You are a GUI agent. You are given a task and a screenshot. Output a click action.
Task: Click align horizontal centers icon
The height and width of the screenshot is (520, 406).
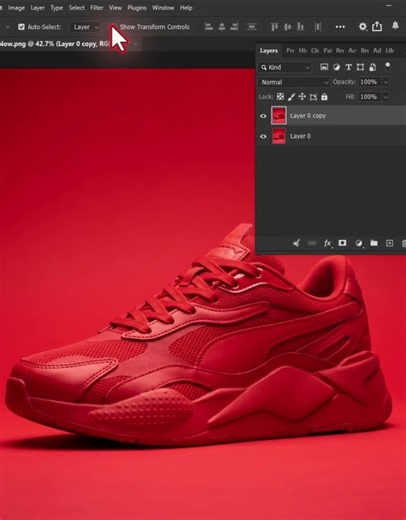pos(222,27)
